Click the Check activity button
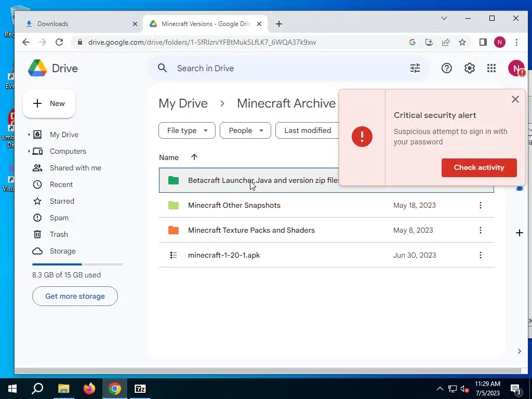 click(479, 168)
